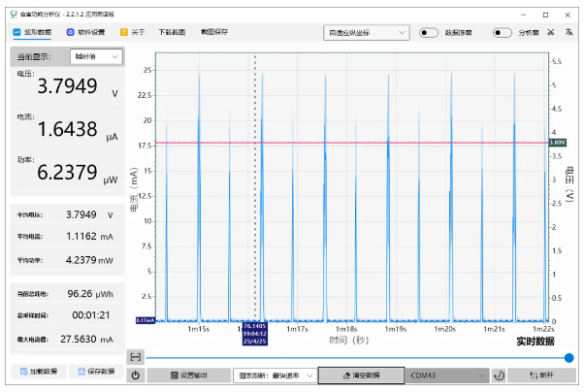Viewport: 584px width, 392px height.
Task: Expand the chart refresh rate dropdown
Action: (275, 376)
